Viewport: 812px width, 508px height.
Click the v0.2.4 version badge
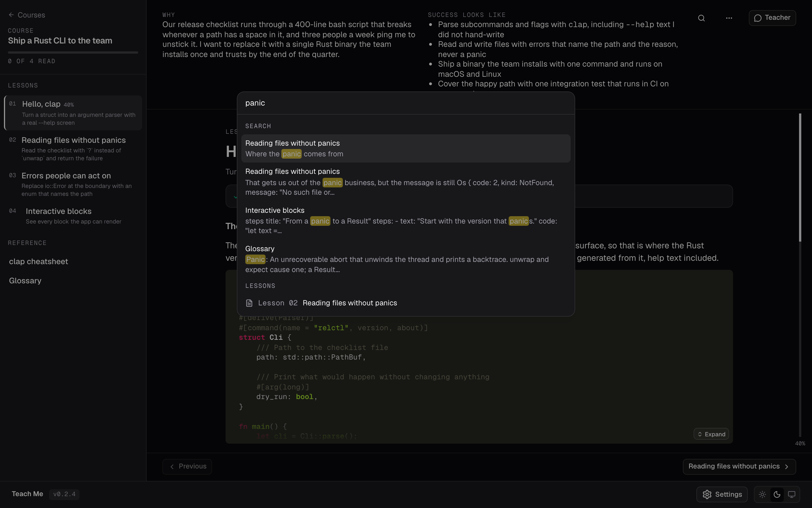pyautogui.click(x=64, y=494)
